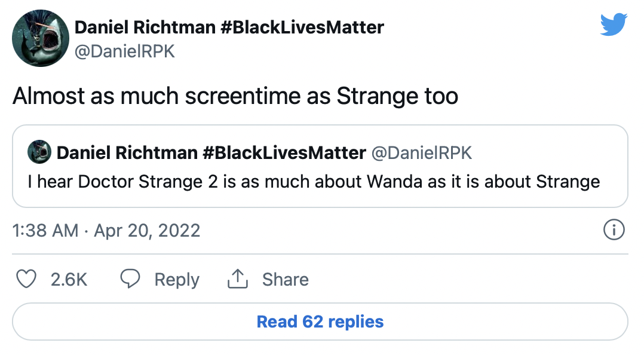Click the Reply text label
Screen dimensions: 644x355
pos(177,279)
